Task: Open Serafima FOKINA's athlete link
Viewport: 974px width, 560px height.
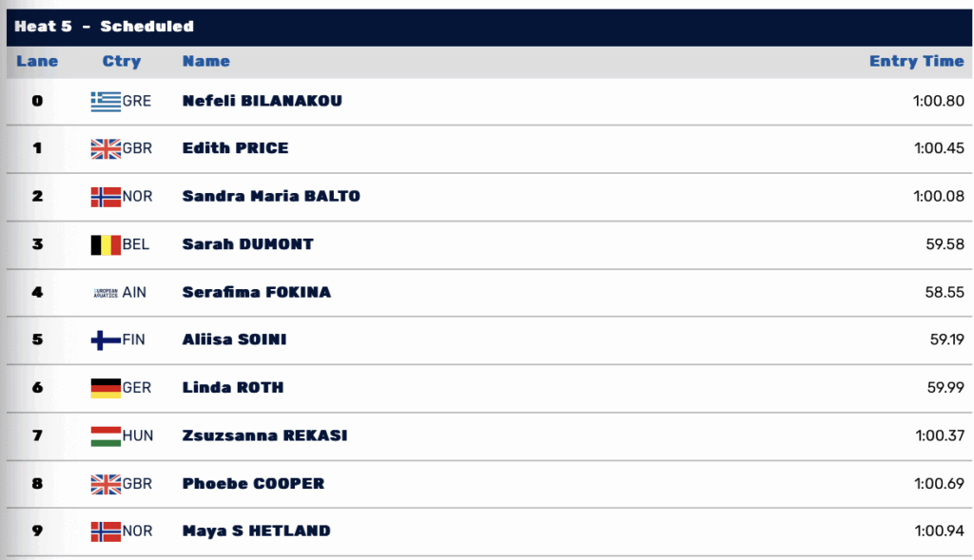Action: [x=257, y=292]
